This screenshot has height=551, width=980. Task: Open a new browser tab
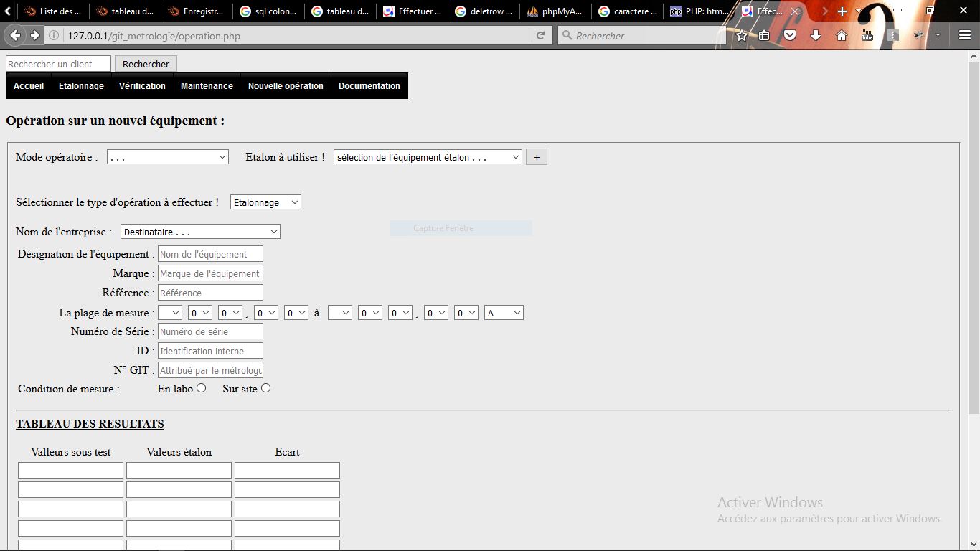pos(841,11)
